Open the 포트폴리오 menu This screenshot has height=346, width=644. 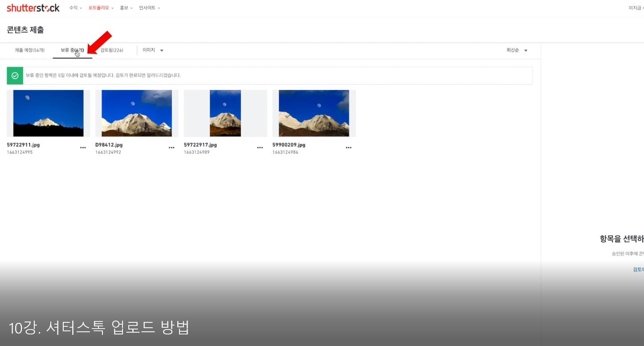(101, 8)
